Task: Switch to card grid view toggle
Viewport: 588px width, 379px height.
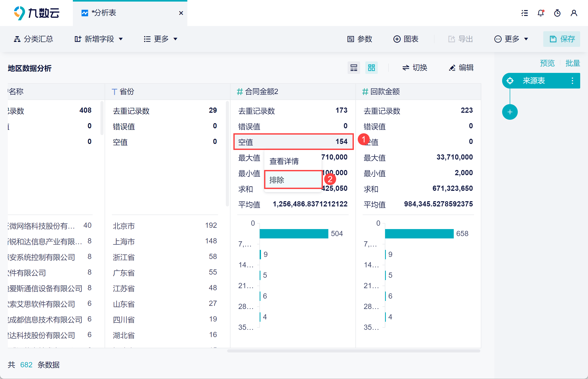Action: click(x=371, y=68)
